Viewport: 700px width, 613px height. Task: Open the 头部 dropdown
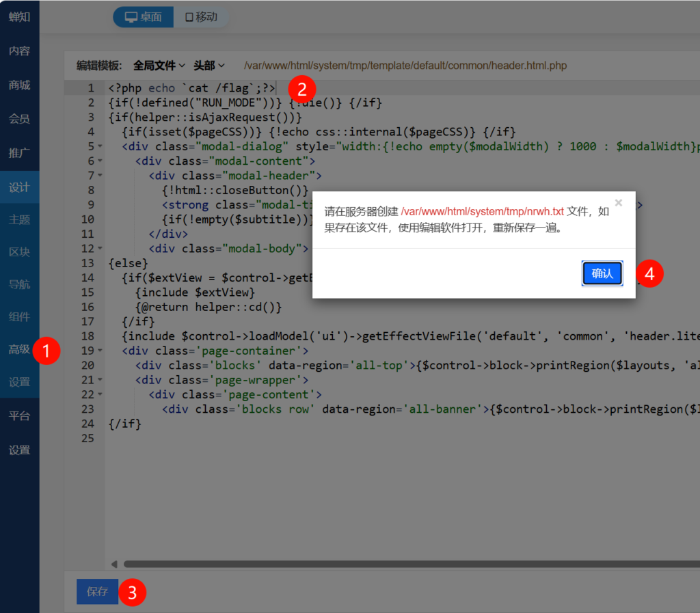point(209,66)
